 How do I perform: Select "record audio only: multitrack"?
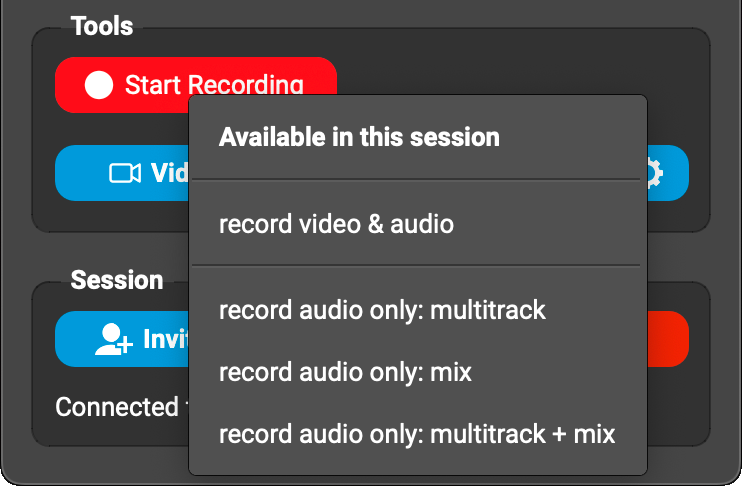point(382,310)
